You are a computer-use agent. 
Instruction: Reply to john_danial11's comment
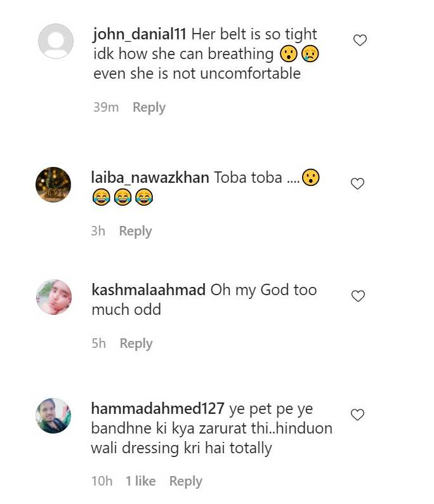149,107
